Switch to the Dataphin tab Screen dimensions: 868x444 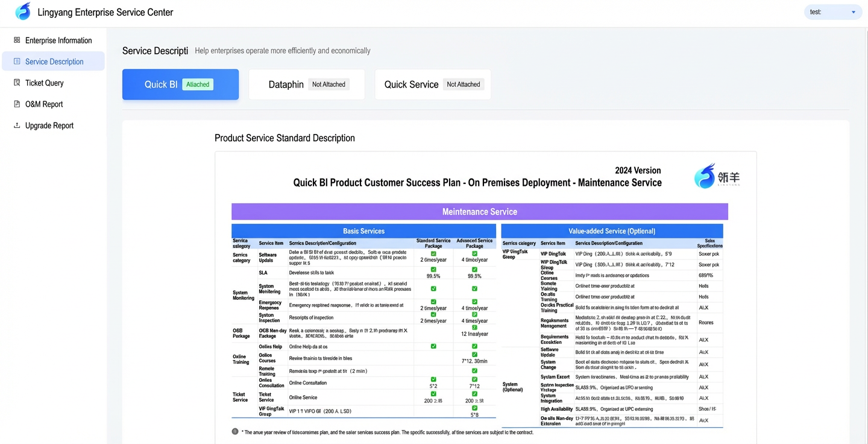point(307,84)
